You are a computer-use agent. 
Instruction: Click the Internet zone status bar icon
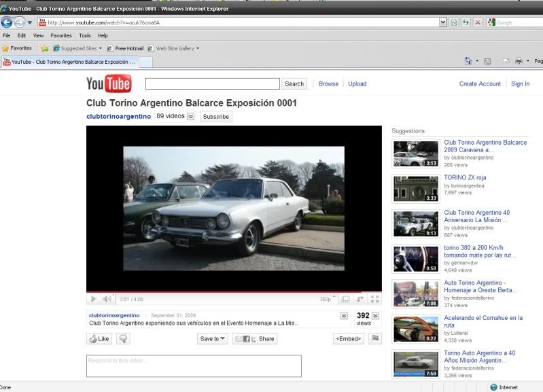[x=494, y=387]
